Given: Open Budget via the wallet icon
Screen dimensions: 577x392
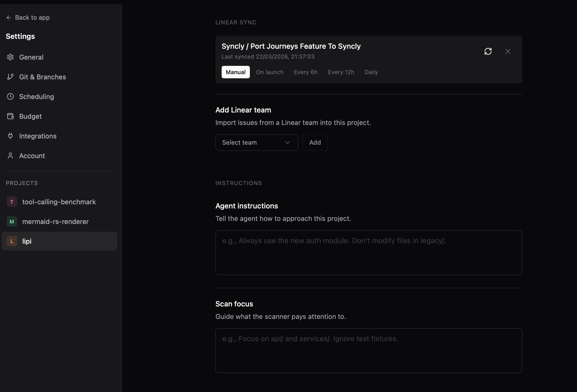Looking at the screenshot, I should pyautogui.click(x=10, y=116).
